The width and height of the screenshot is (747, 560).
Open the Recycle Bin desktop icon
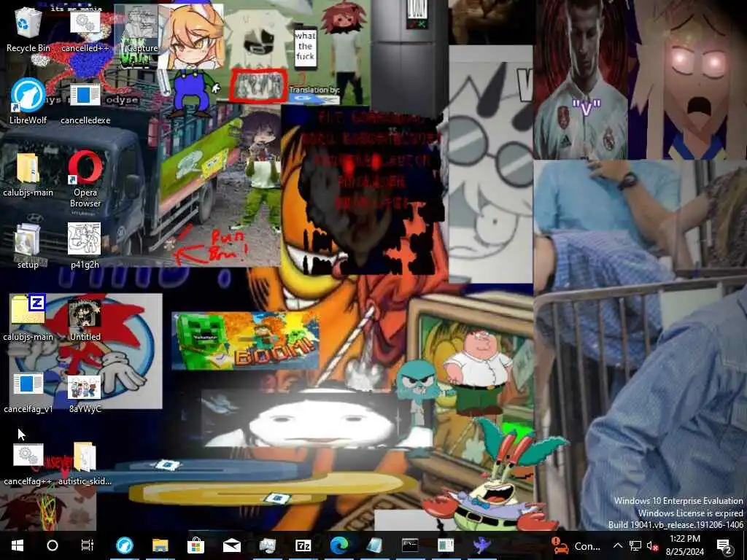coord(28,28)
